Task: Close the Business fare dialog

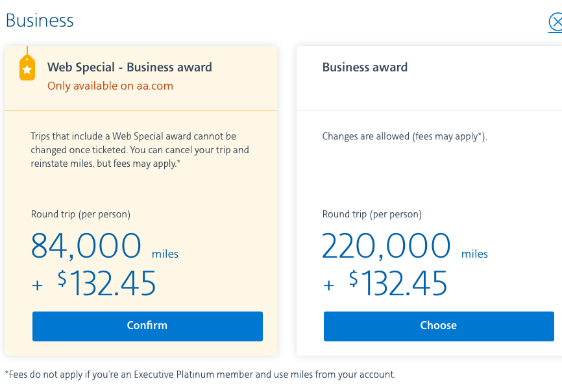Action: click(x=556, y=23)
